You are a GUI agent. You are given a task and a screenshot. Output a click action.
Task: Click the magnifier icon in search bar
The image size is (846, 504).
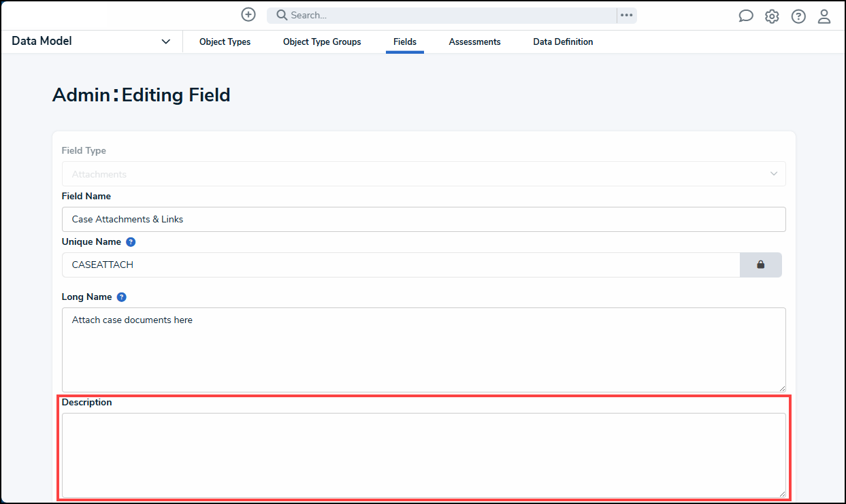coord(281,14)
